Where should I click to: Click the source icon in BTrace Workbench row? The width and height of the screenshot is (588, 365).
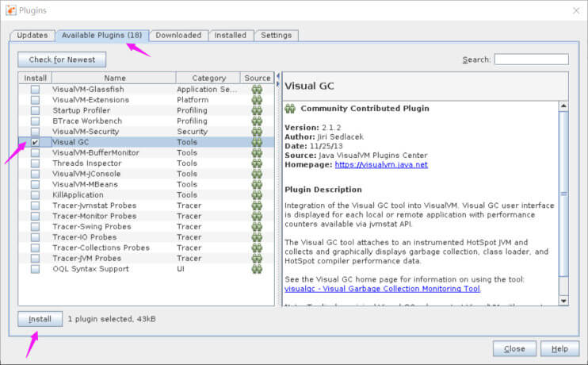257,121
